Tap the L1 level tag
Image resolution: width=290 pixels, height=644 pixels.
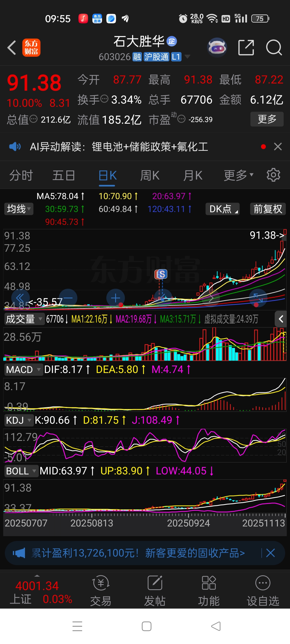coord(176,57)
